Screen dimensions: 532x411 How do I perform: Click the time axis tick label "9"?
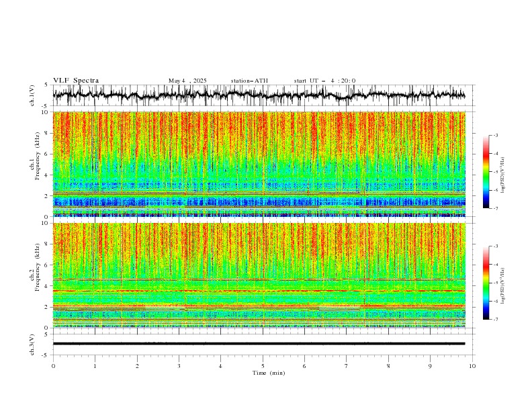[430, 366]
